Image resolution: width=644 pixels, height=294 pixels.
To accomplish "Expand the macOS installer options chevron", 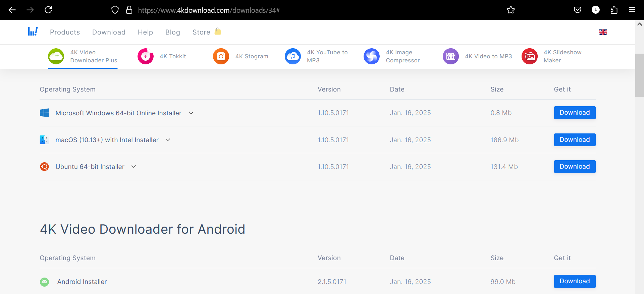I will pos(168,140).
